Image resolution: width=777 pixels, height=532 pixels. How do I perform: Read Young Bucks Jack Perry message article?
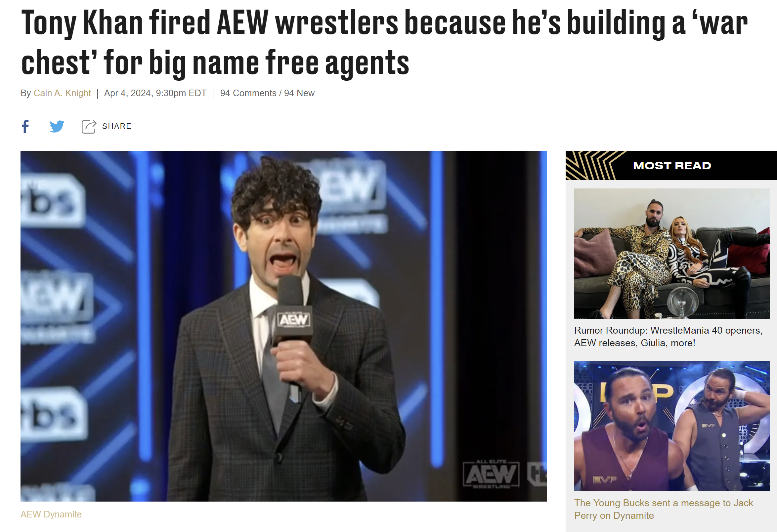(664, 509)
